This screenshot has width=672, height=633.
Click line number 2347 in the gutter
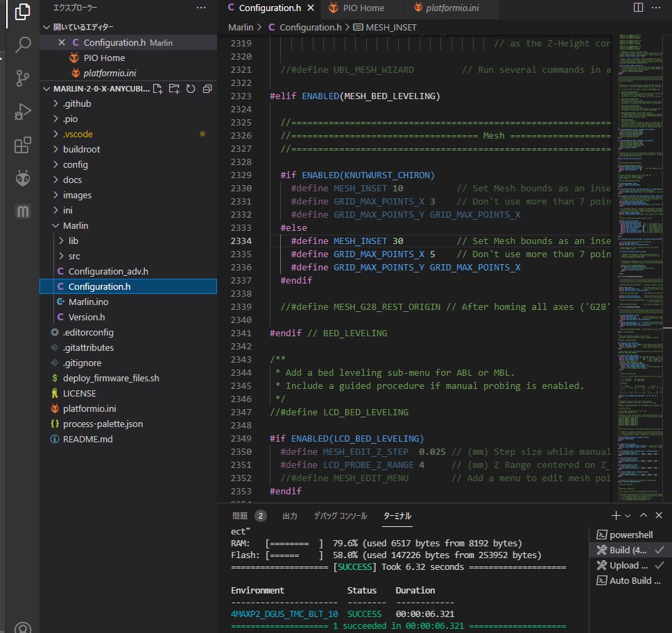tap(241, 413)
